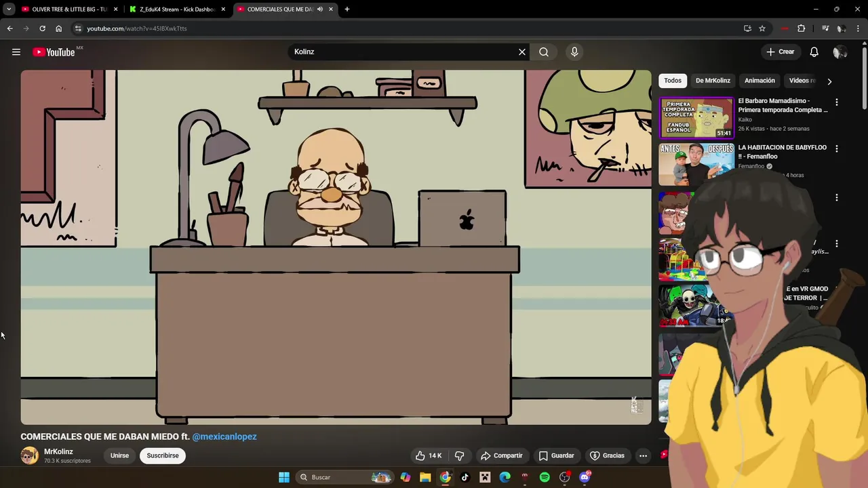
Task: Go back with the browser back arrow
Action: point(9,28)
